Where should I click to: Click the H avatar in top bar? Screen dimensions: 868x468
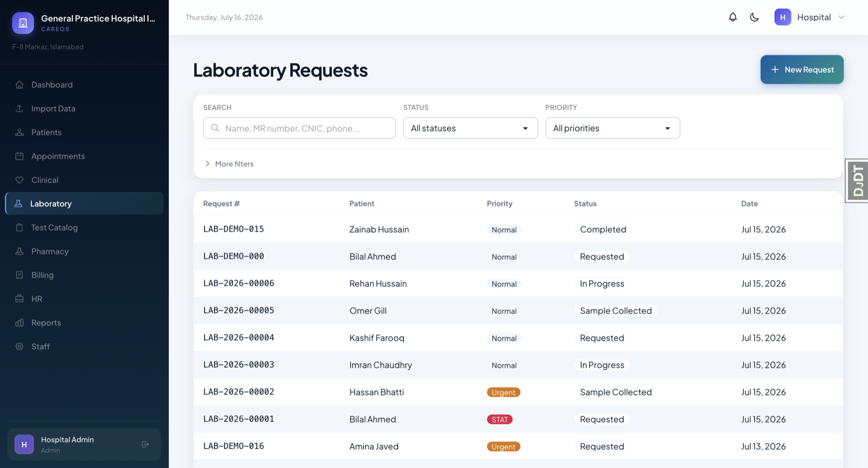point(783,17)
